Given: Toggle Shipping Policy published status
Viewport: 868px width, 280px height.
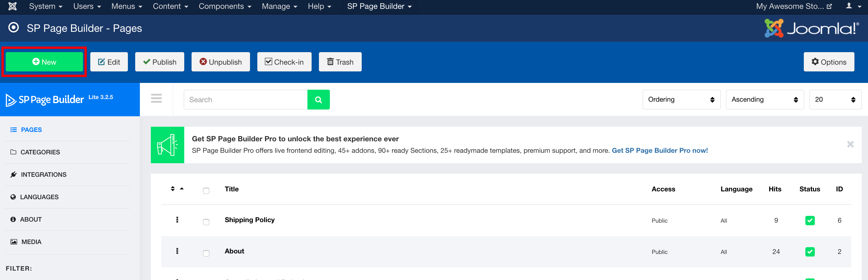Looking at the screenshot, I should click(x=810, y=221).
